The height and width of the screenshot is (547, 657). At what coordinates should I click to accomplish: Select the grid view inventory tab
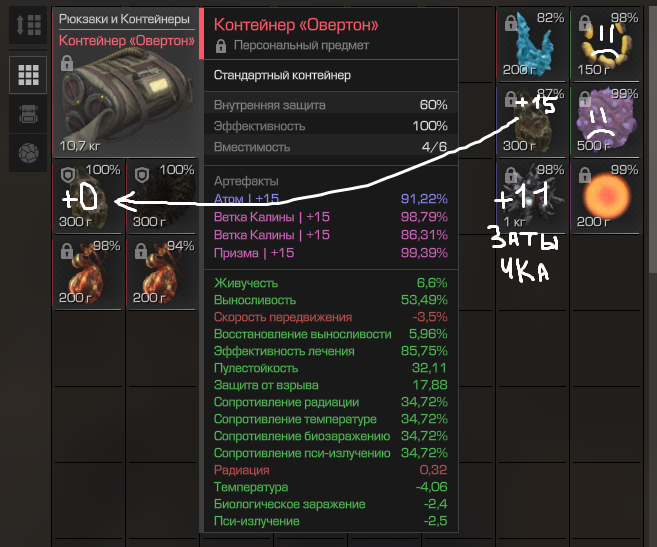(28, 75)
